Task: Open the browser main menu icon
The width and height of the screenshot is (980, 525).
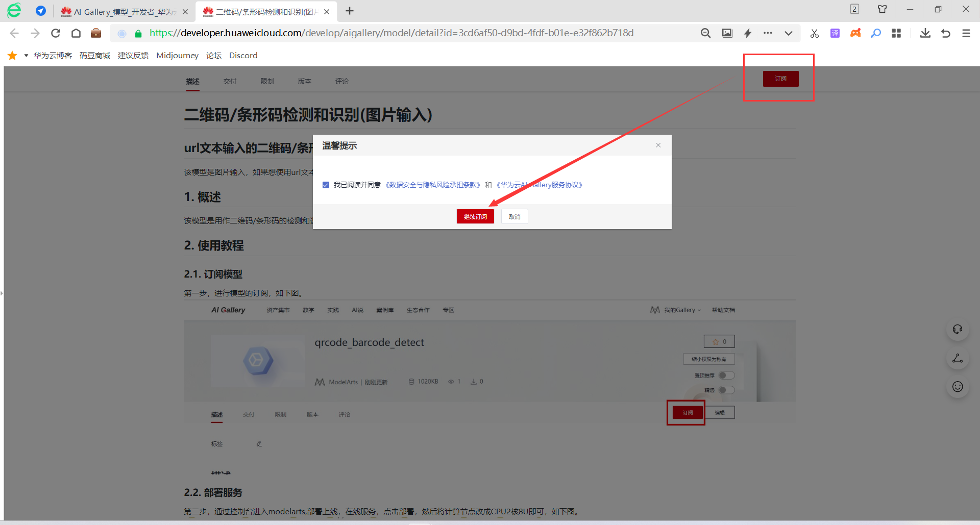Action: point(966,33)
